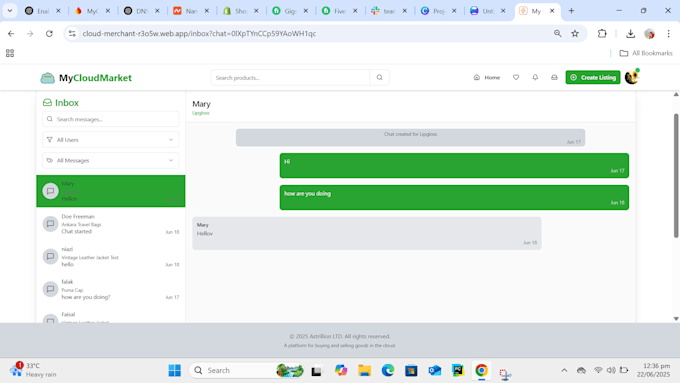The image size is (680, 383).
Task: Open the Mary conversation in the inbox
Action: point(111,191)
